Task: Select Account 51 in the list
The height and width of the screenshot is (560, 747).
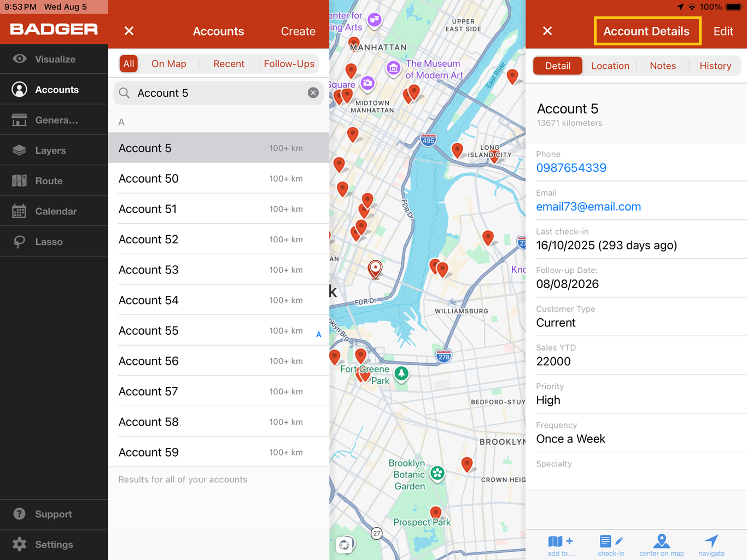Action: (x=219, y=209)
